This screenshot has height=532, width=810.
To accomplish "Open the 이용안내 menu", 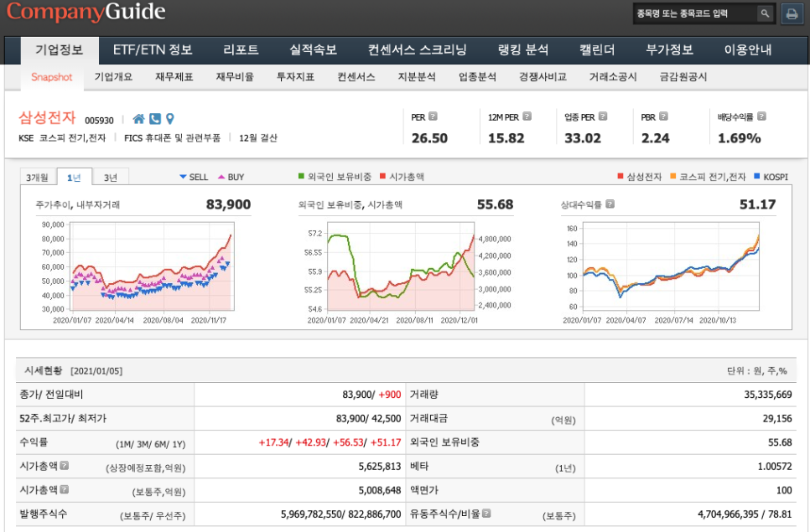I will pyautogui.click(x=748, y=50).
